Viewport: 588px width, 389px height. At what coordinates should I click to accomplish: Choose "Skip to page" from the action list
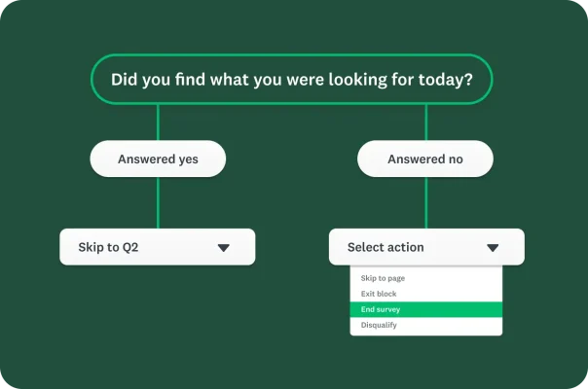(x=383, y=278)
